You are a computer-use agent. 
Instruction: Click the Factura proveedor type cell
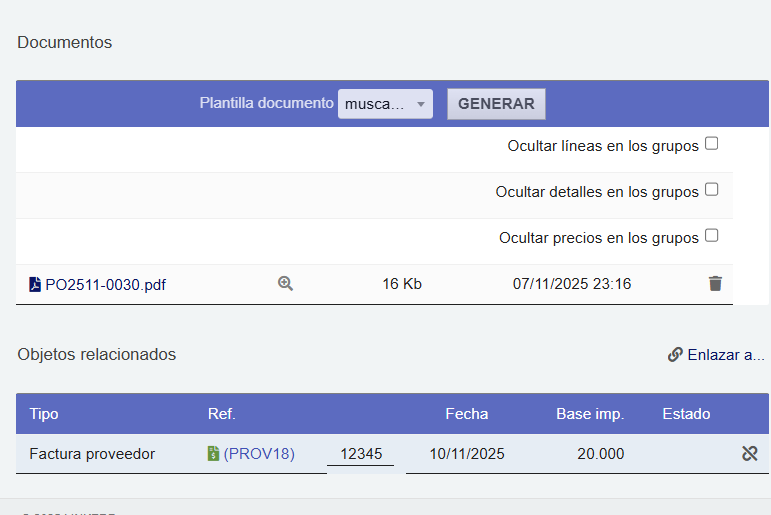pos(92,454)
